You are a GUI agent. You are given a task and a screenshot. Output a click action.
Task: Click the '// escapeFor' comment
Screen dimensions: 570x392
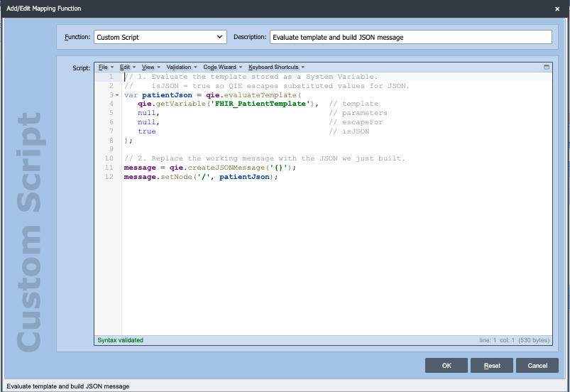pos(356,122)
